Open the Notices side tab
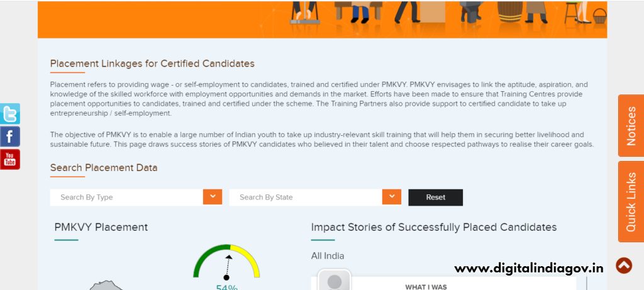Viewport: 644px width, 290px height. point(631,126)
